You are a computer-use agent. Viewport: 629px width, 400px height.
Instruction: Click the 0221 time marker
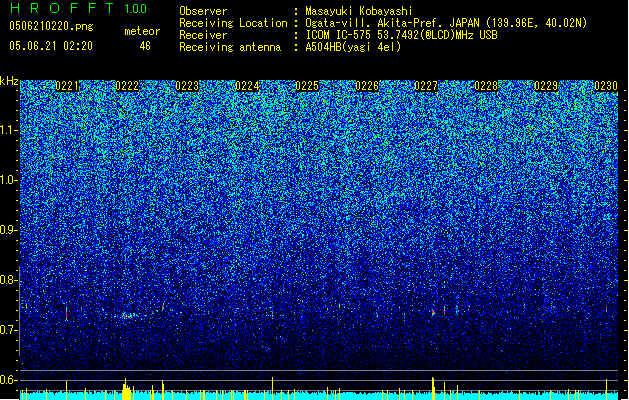[67, 86]
